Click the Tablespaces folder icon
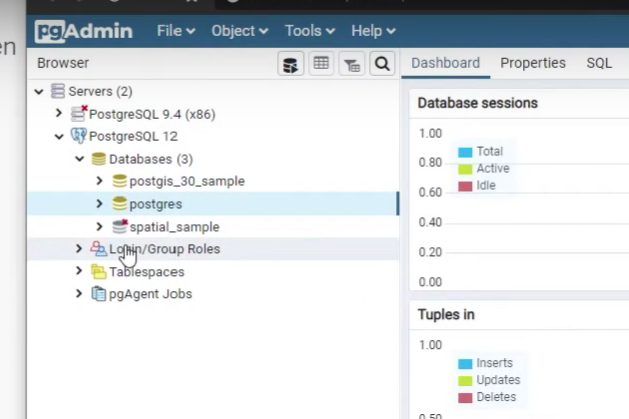The image size is (629, 419). tap(98, 272)
